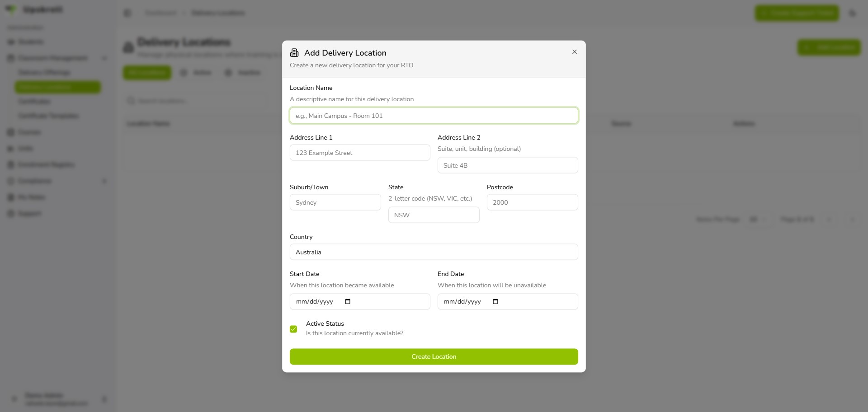This screenshot has height=412, width=868.
Task: Open the End Date calendar picker icon
Action: tap(495, 302)
